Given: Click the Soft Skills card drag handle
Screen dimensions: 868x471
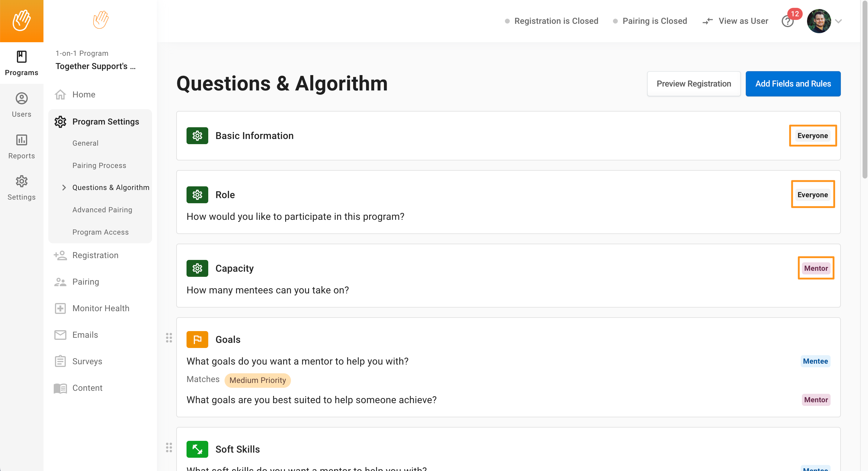Looking at the screenshot, I should pos(169,447).
